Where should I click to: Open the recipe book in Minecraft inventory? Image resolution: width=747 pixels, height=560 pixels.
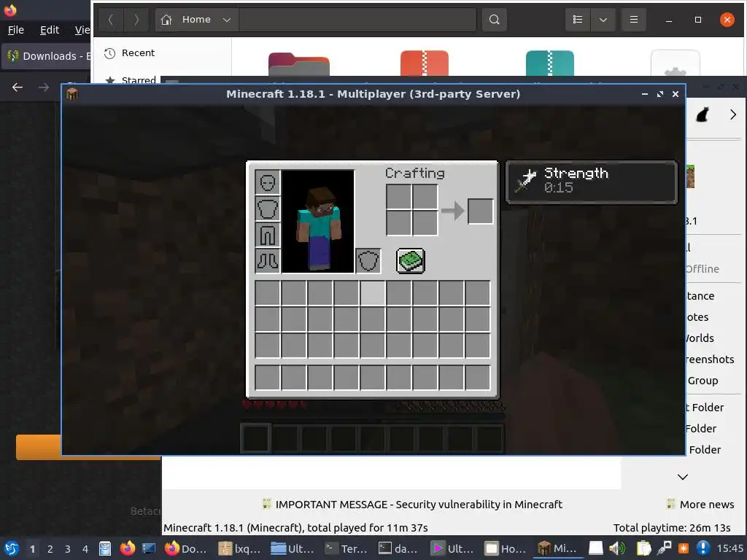(410, 261)
